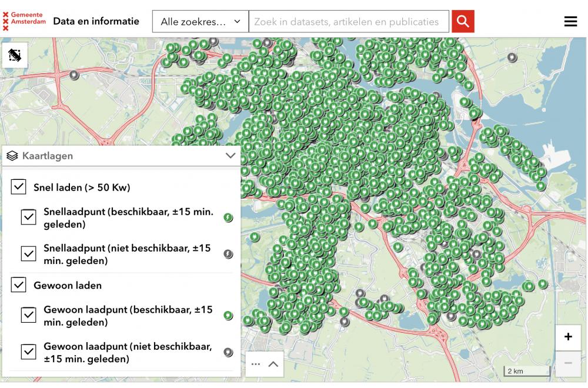588x388 pixels.
Task: Click the 'Kaartlagen' panel header text
Action: (48, 156)
